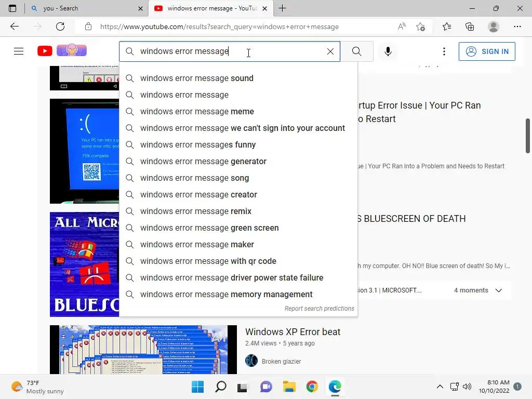Switch to the 'you - Search' tab

pyautogui.click(x=87, y=8)
